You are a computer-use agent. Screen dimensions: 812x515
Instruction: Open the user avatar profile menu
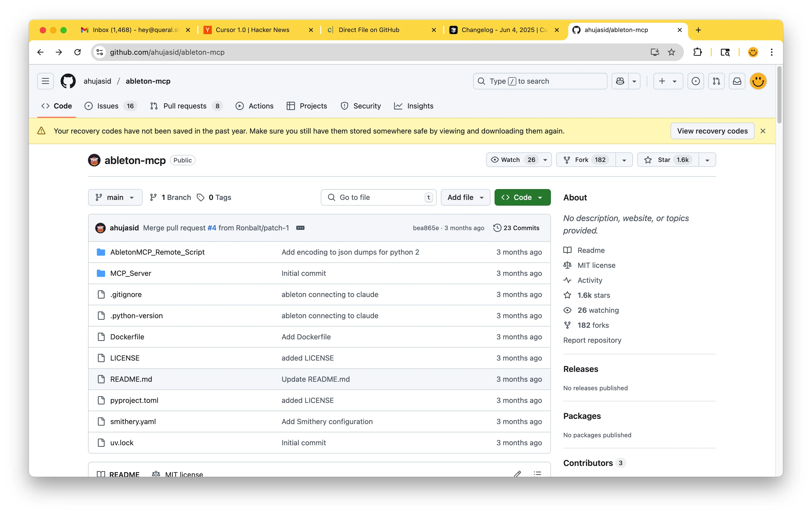point(758,81)
